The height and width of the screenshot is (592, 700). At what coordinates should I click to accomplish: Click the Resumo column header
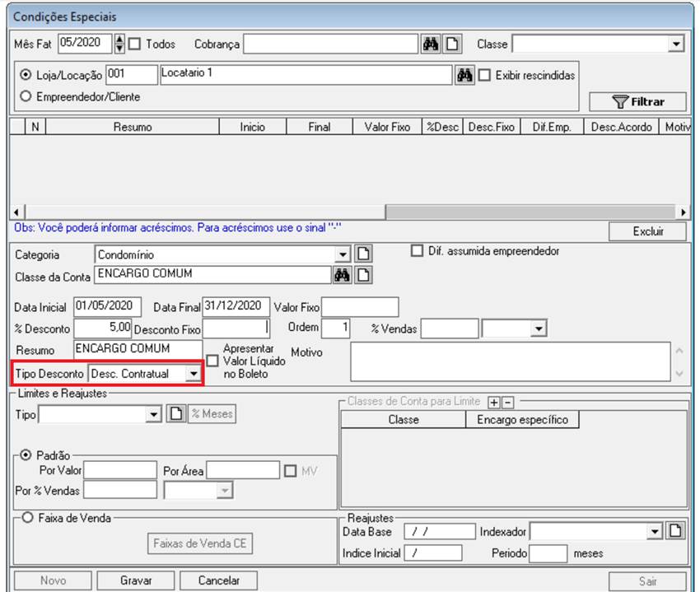133,127
